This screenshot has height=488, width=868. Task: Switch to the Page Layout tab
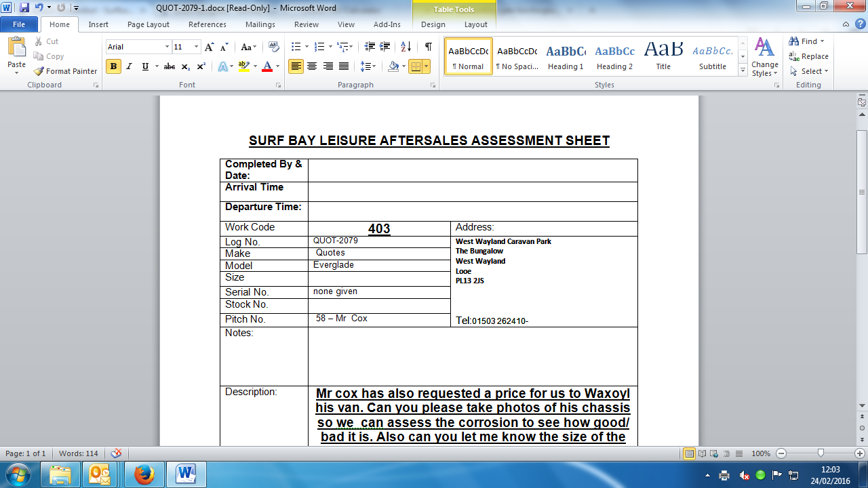(148, 24)
